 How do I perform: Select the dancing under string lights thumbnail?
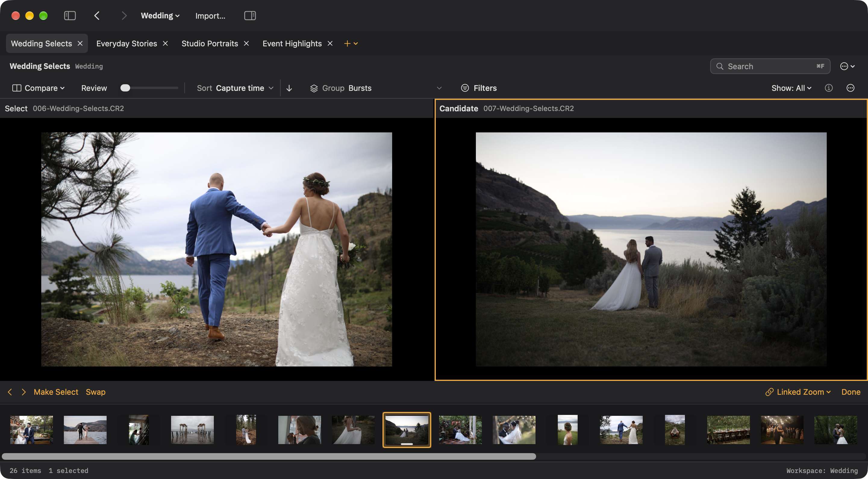point(782,430)
